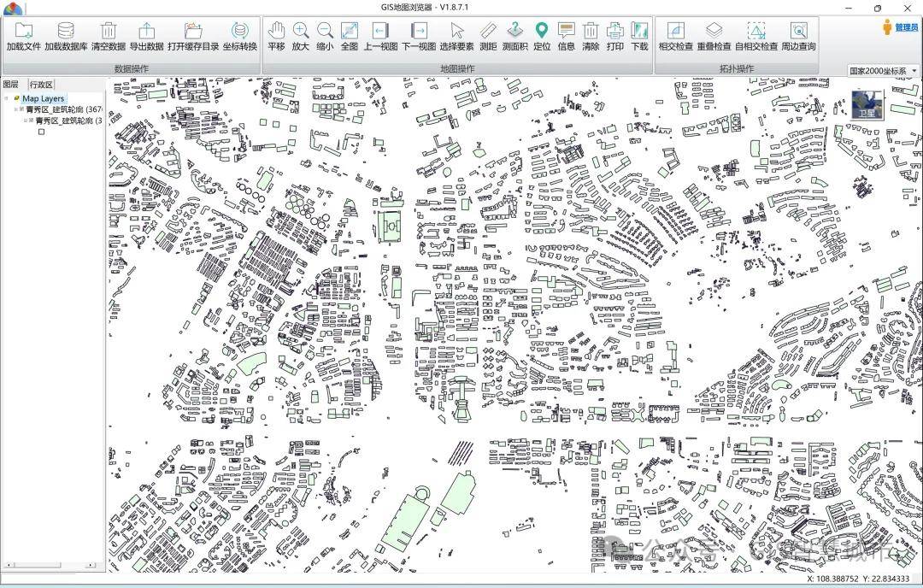The image size is (923, 588).
Task: Select the 平移 pan tool
Action: pyautogui.click(x=276, y=36)
